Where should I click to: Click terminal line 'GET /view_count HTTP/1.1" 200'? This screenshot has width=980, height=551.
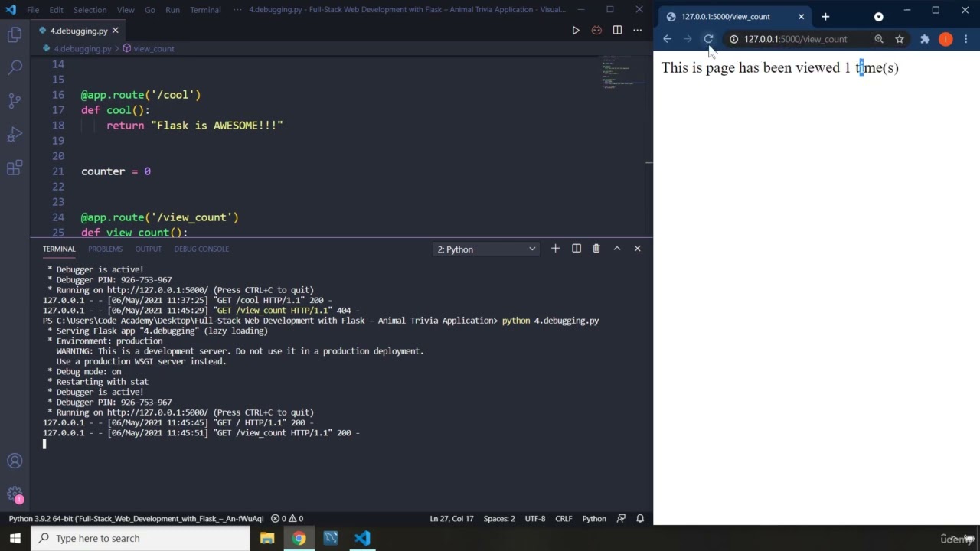pos(201,432)
